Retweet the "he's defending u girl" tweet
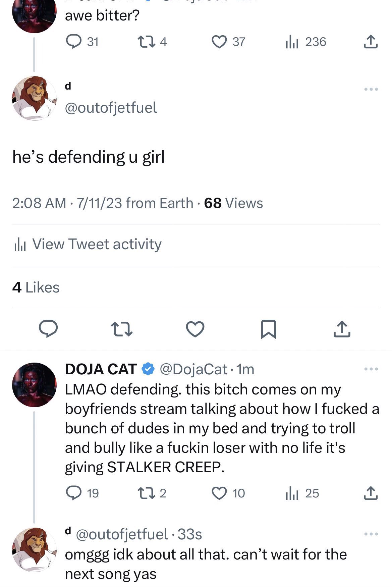This screenshot has height=587, width=392. tap(122, 329)
